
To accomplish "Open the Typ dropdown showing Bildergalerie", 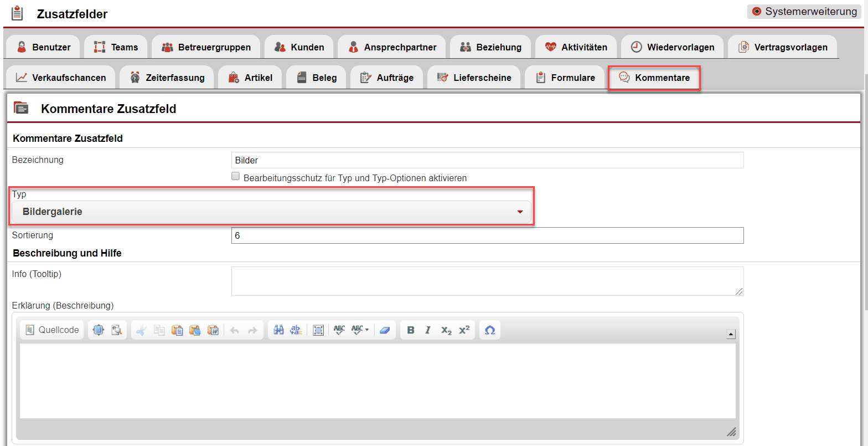I will coord(271,212).
